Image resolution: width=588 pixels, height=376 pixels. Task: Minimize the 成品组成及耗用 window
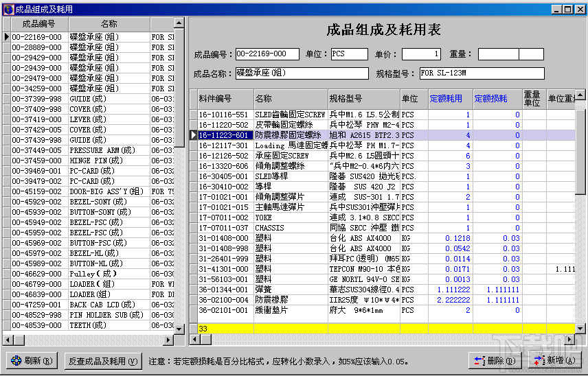(x=557, y=10)
